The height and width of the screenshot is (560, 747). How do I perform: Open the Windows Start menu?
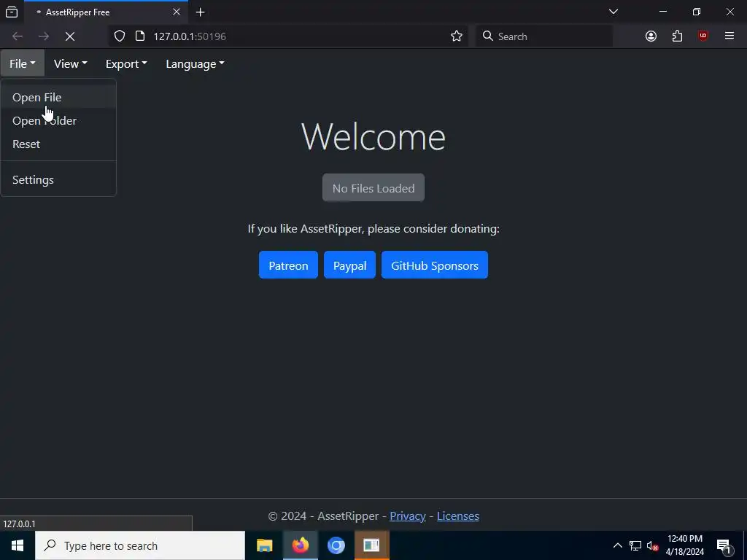pyautogui.click(x=18, y=545)
